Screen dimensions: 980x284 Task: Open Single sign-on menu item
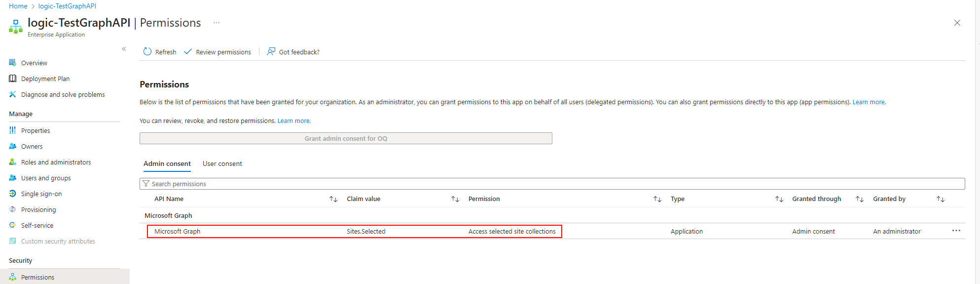tap(41, 194)
